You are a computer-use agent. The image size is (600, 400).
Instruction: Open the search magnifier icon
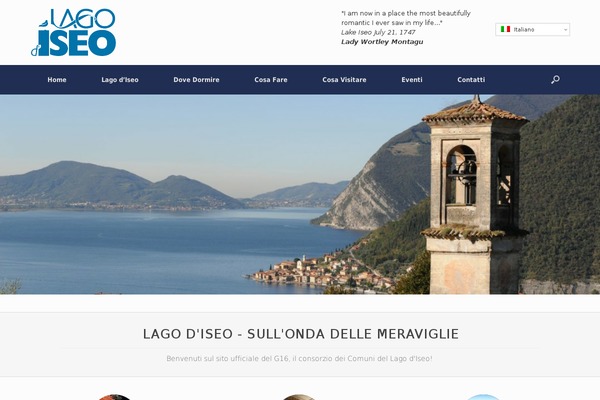[x=555, y=80]
